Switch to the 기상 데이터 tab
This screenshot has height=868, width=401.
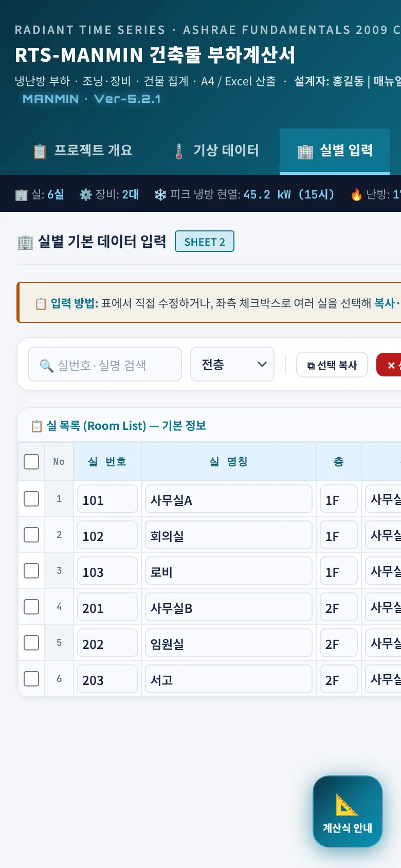216,151
